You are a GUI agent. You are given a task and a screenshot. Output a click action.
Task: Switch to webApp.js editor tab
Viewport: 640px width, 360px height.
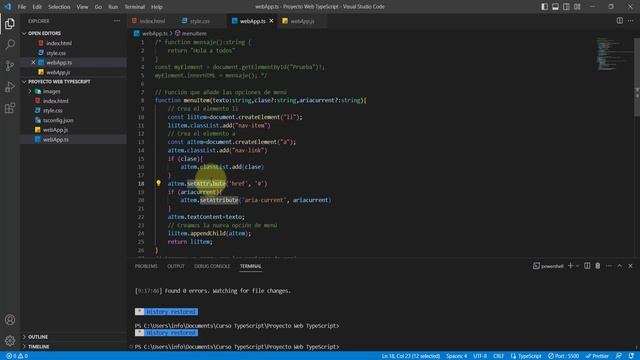coord(302,21)
